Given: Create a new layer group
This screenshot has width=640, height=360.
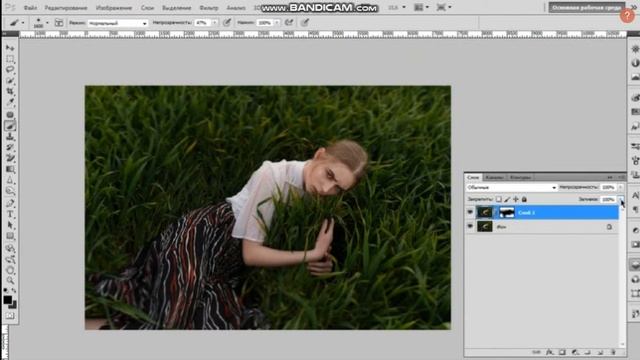Looking at the screenshot, I should pyautogui.click(x=587, y=352).
